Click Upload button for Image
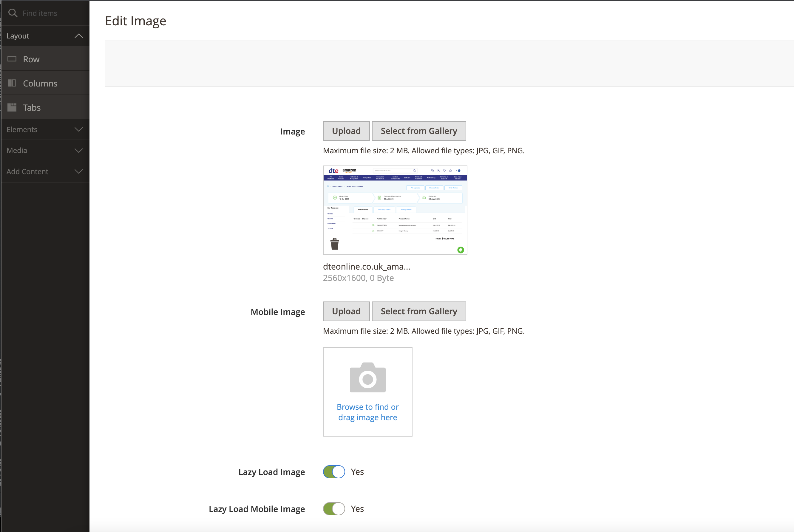 pyautogui.click(x=346, y=131)
